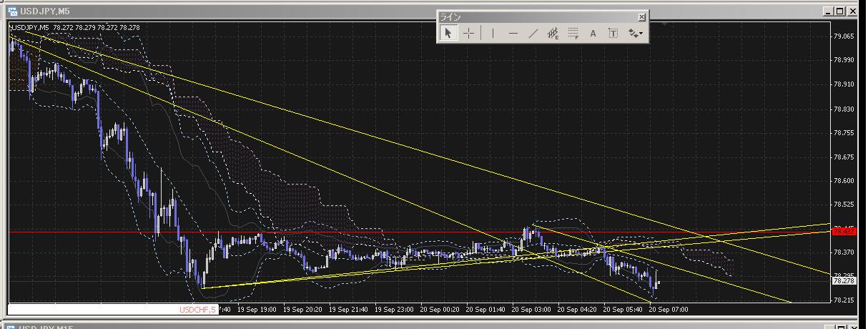Open the USDJPY,M5 window icon menu
868x329 pixels.
[12, 11]
